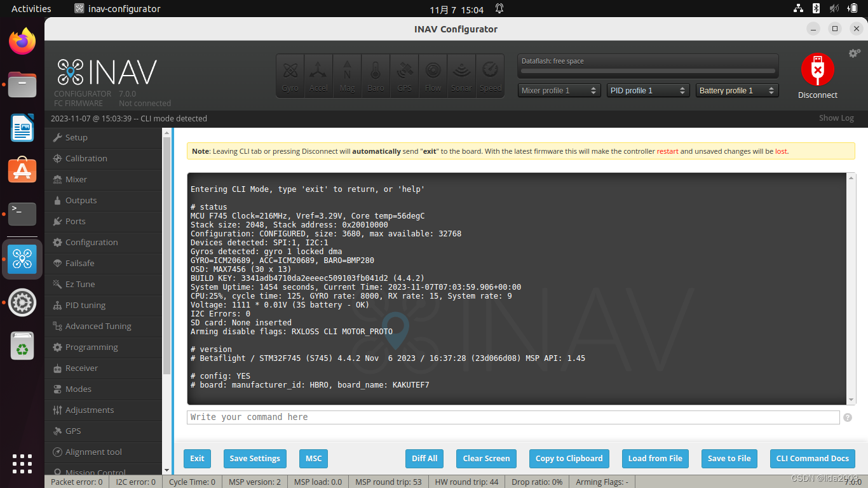Click the notification bell icon in top bar

(x=499, y=8)
